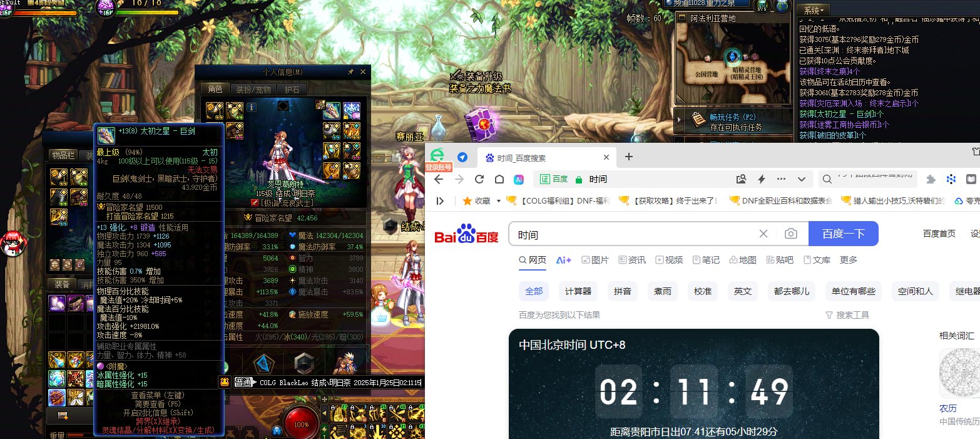This screenshot has width=980, height=439.
Task: Close the 个人信息 window
Action: tap(363, 72)
